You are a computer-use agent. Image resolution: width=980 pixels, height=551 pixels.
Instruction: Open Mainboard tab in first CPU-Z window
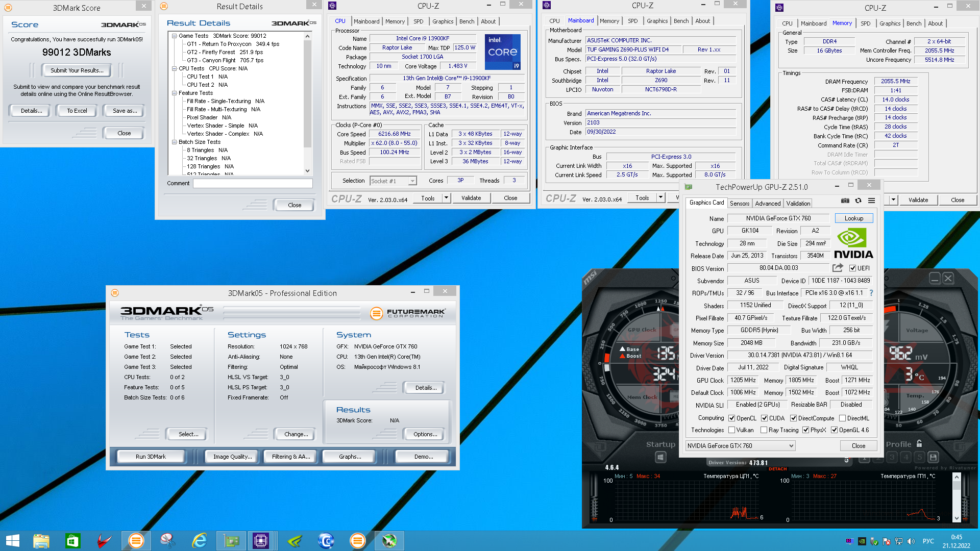366,21
